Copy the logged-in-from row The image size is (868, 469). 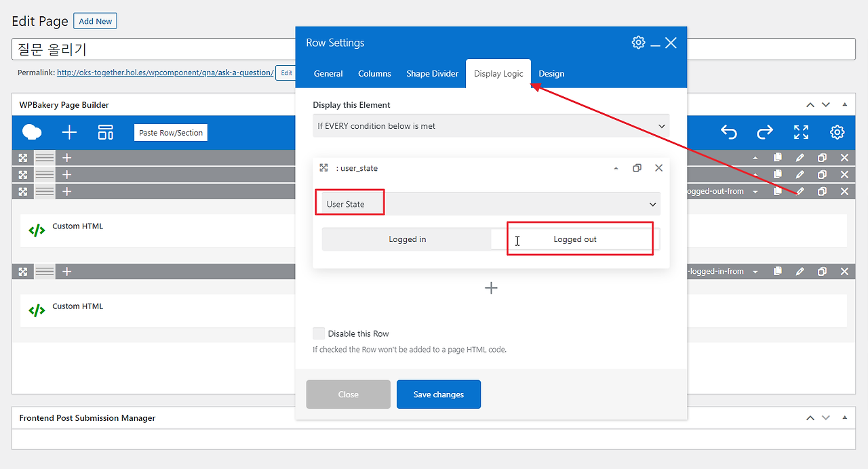778,271
